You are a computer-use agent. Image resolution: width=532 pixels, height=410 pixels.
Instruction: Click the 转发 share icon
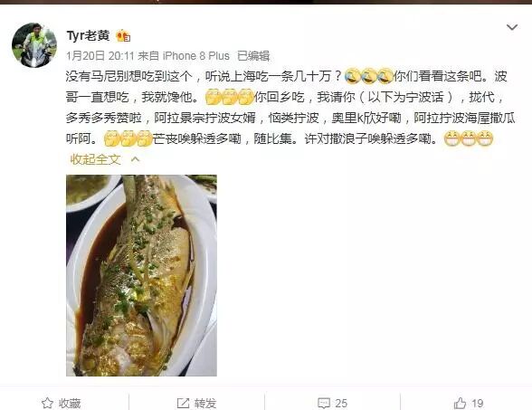(183, 404)
